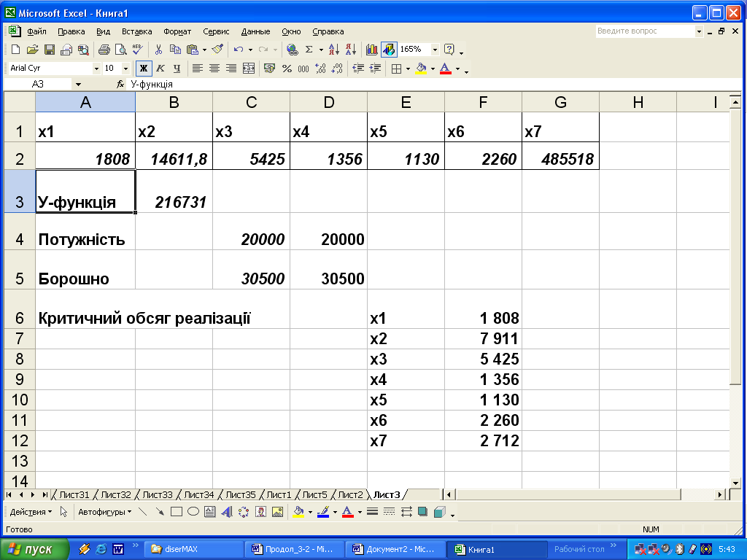Image resolution: width=747 pixels, height=560 pixels.
Task: Merge and center cells icon
Action: pyautogui.click(x=249, y=69)
